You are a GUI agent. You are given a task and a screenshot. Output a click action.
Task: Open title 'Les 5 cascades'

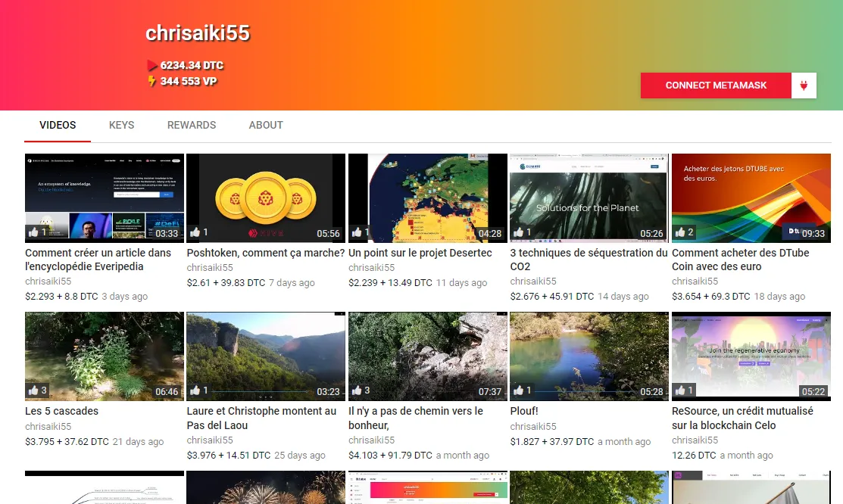pyautogui.click(x=62, y=411)
